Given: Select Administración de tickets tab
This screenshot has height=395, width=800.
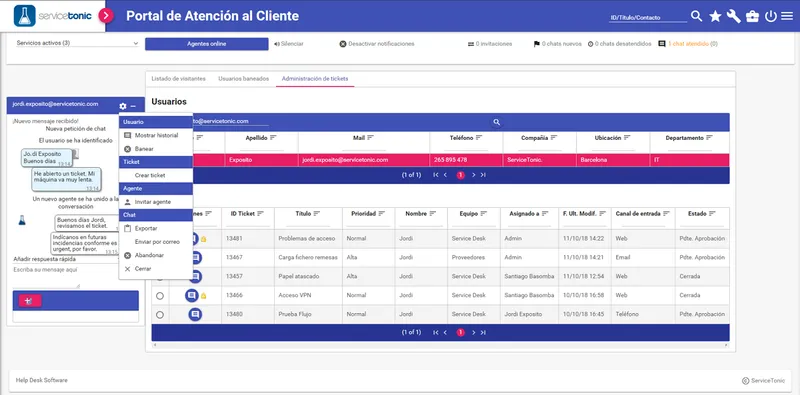Looking at the screenshot, I should (315, 79).
